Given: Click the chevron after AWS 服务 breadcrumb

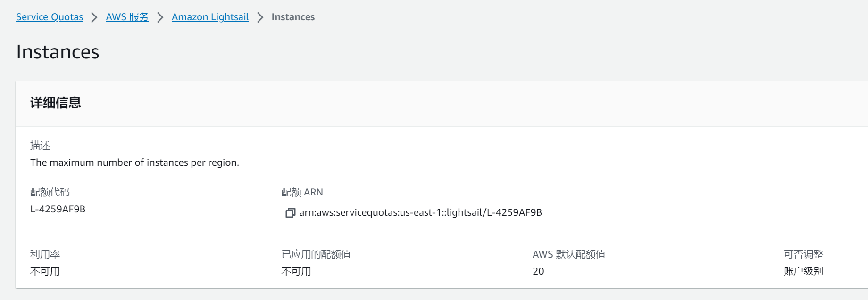Looking at the screenshot, I should (160, 17).
